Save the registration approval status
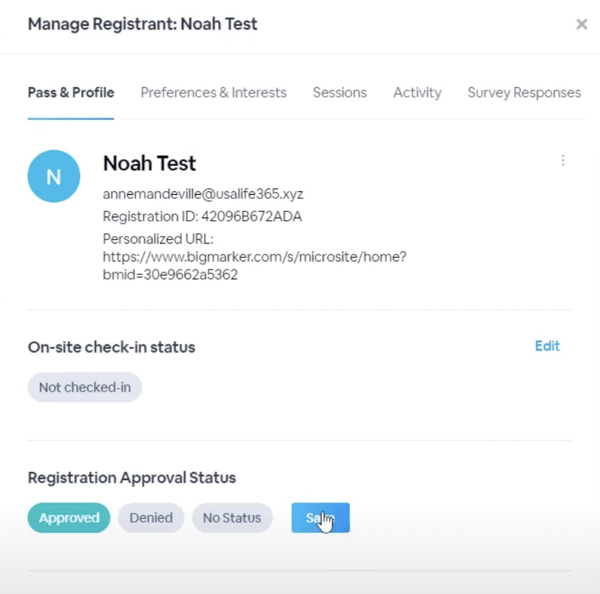The width and height of the screenshot is (600, 594). click(321, 518)
